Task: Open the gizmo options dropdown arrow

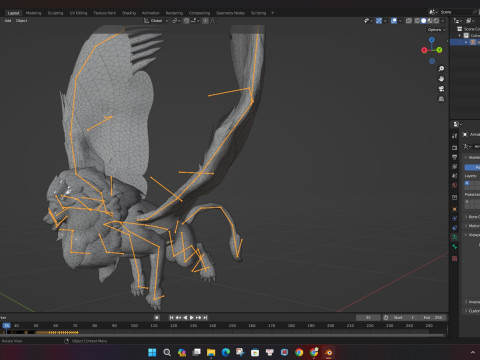Action: [x=385, y=21]
